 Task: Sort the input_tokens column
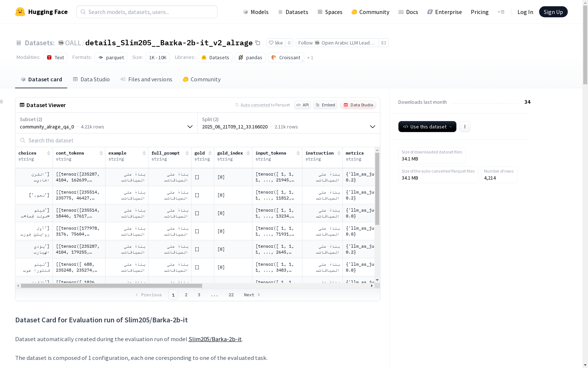pyautogui.click(x=298, y=153)
